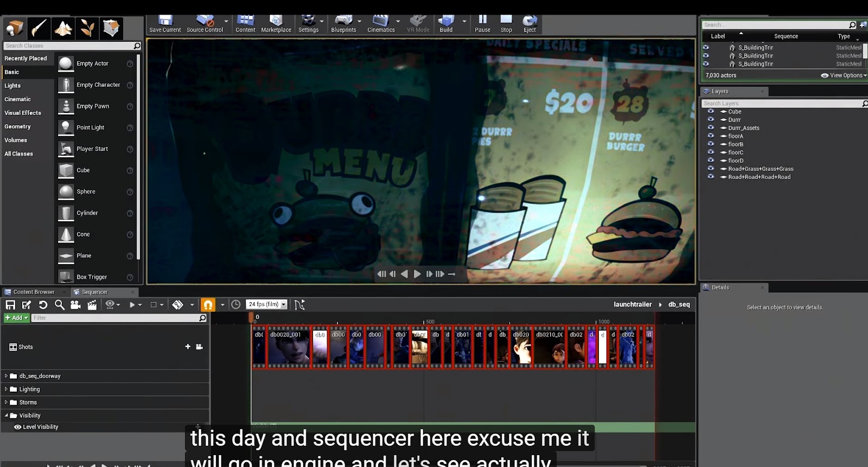Pause the running simulation
The width and height of the screenshot is (868, 467).
(x=482, y=24)
